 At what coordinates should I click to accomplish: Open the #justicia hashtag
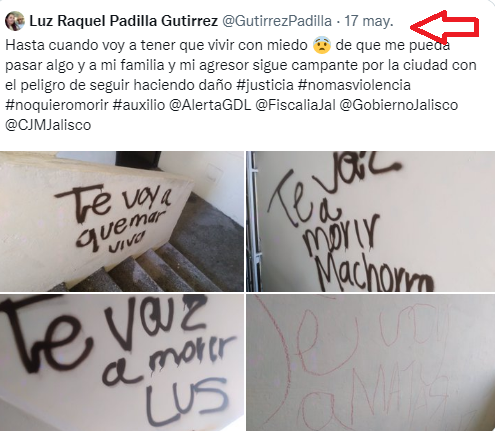(x=265, y=85)
